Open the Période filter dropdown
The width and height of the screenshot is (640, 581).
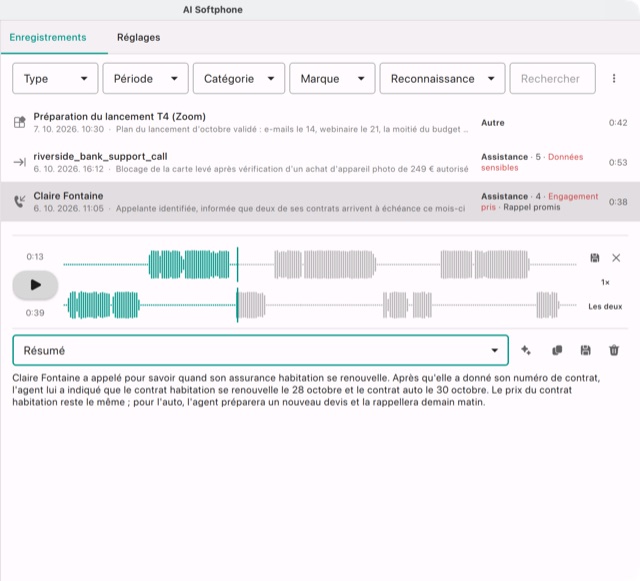click(145, 78)
